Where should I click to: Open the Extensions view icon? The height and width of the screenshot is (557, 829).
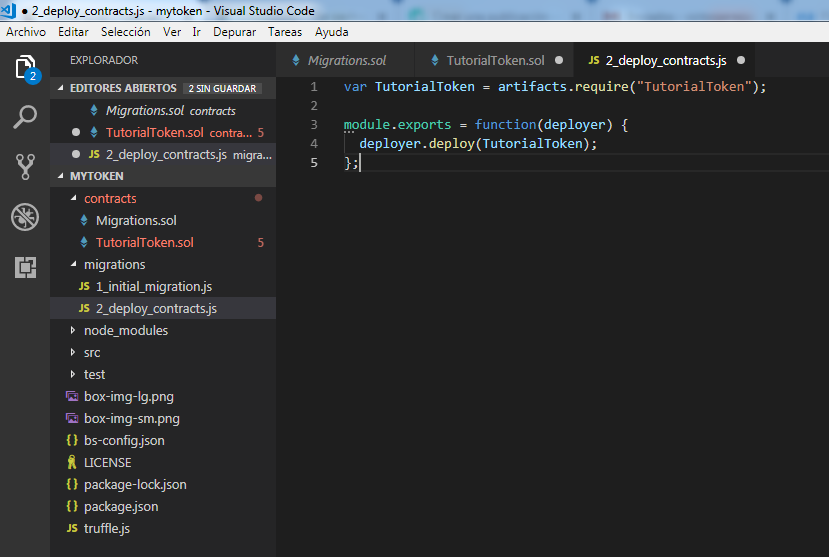tap(25, 267)
